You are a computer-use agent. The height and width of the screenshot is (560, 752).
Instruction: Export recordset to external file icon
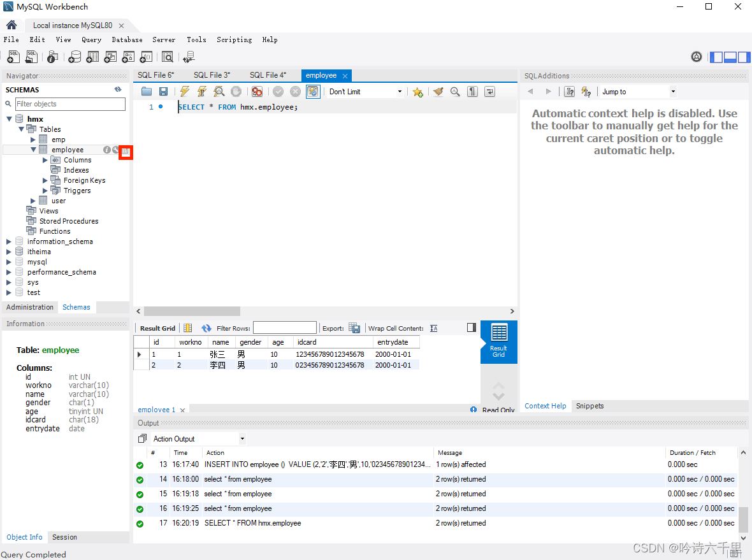click(354, 328)
